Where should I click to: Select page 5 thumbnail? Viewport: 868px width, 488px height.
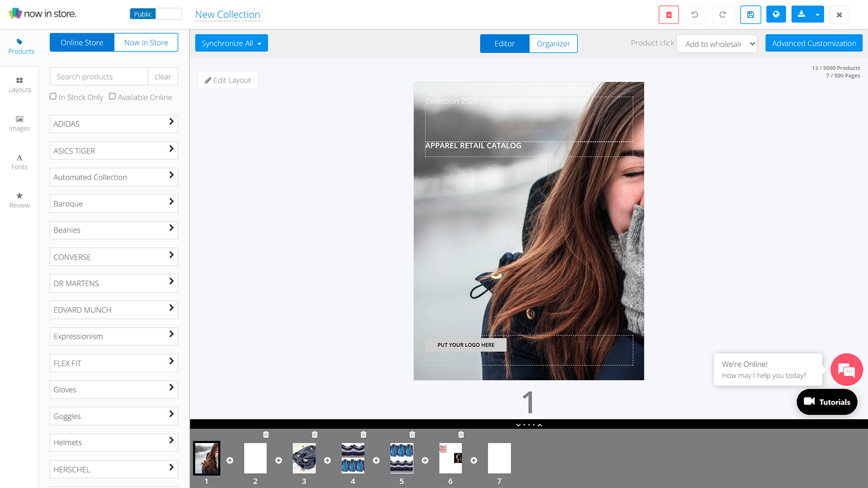(x=401, y=458)
